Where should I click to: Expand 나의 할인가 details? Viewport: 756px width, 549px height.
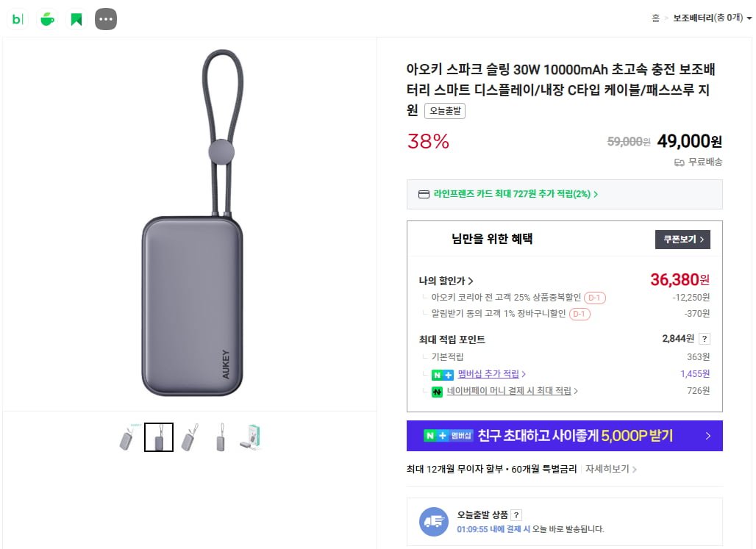[446, 281]
